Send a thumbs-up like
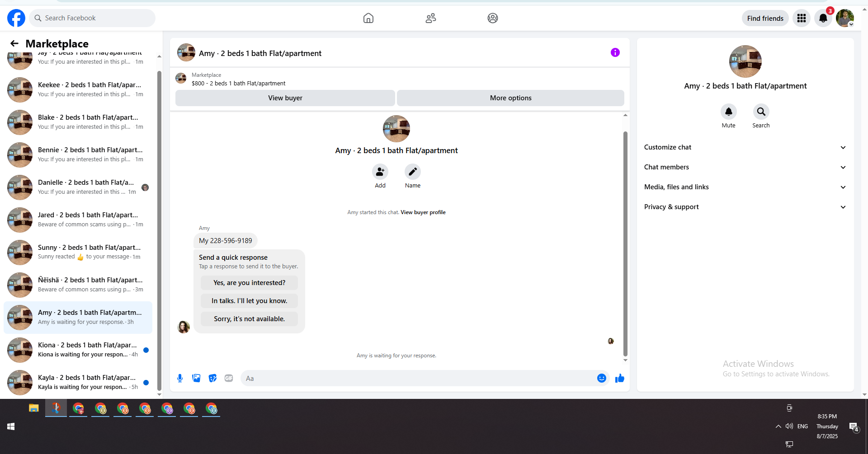 pos(620,378)
